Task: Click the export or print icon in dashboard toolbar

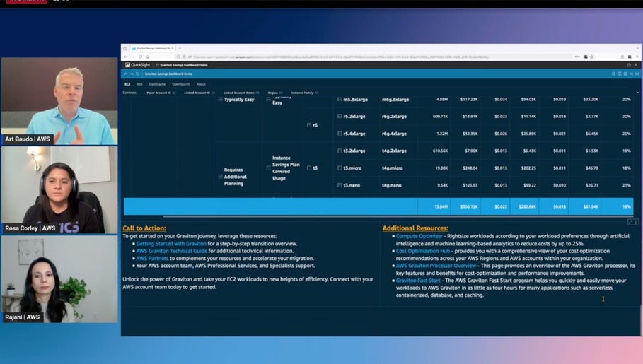Action: [625, 74]
